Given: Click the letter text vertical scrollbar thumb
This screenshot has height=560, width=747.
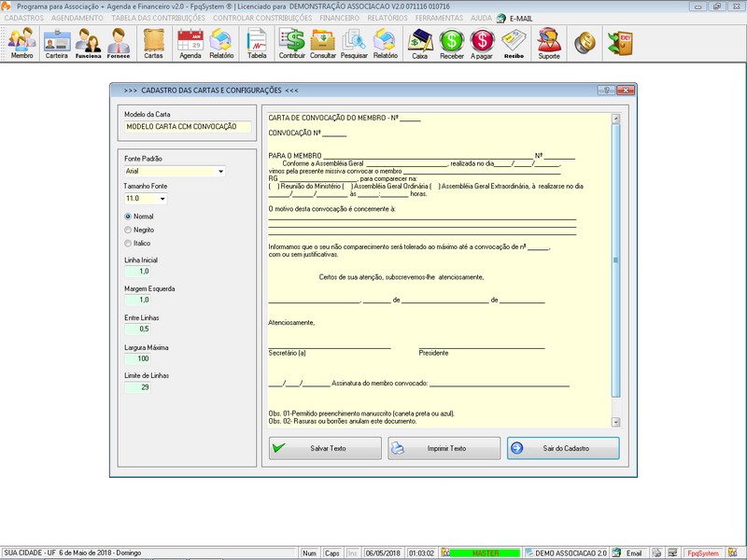Looking at the screenshot, I should pos(615,260).
